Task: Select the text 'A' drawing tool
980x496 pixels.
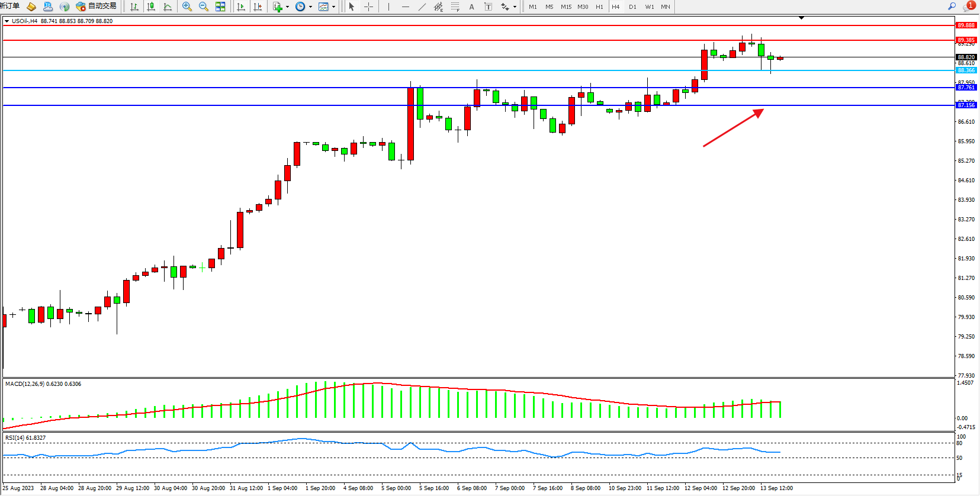Action: coord(471,7)
